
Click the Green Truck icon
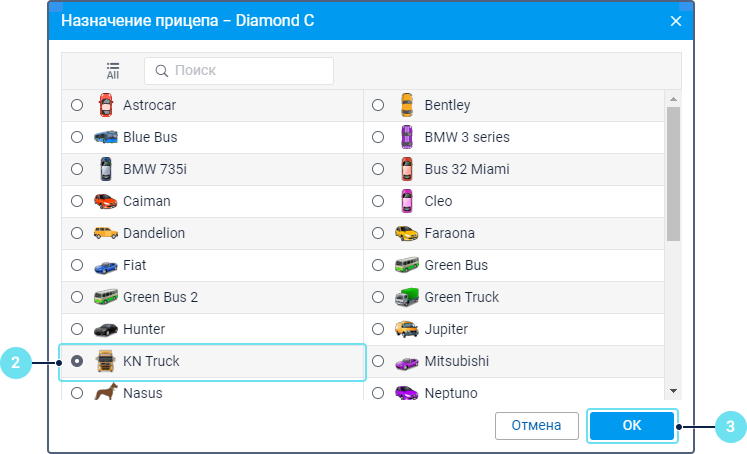pos(406,297)
